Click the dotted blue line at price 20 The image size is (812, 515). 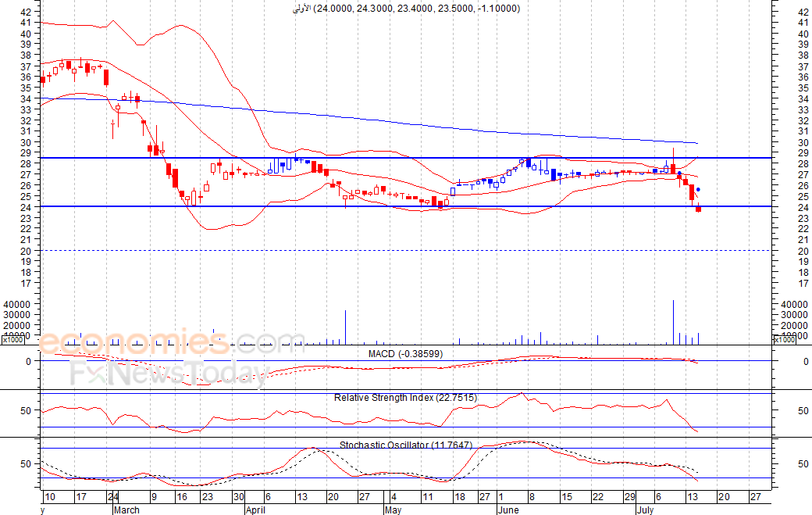tap(407, 251)
